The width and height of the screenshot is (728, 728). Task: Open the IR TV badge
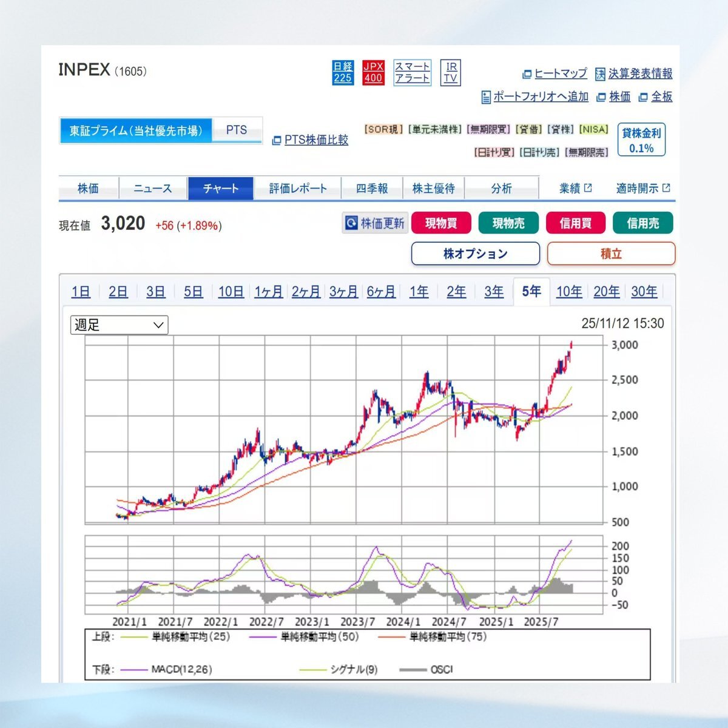coord(451,73)
